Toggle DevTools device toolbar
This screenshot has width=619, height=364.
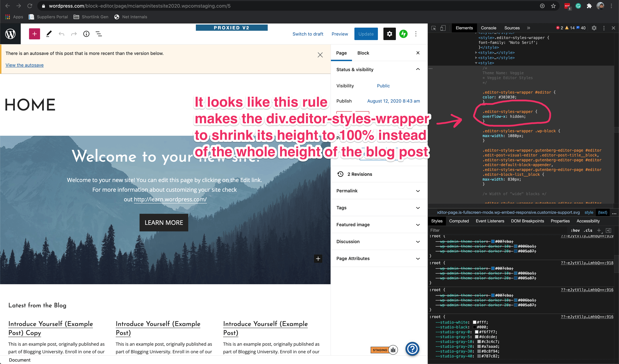click(x=443, y=28)
